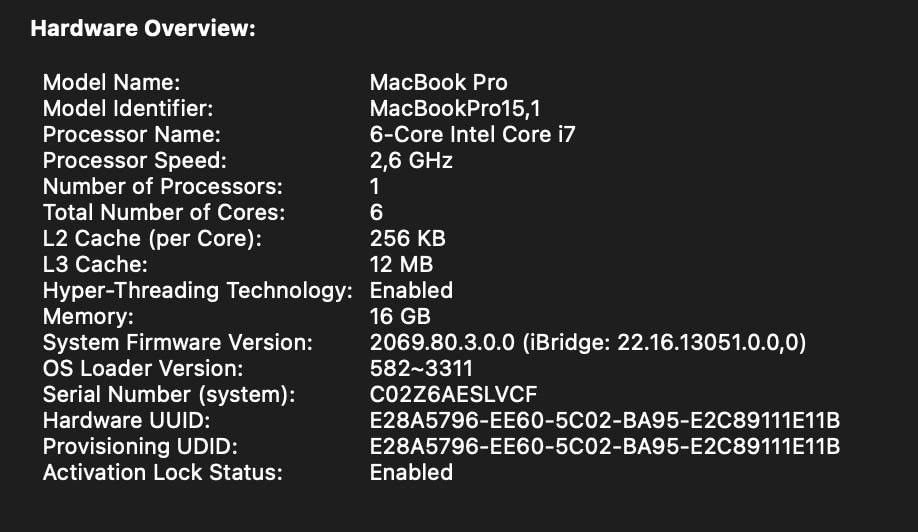
Task: Select the Model Name value MacBook Pro
Action: point(439,83)
